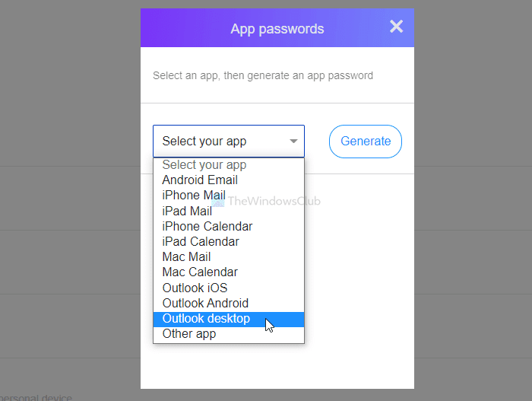Select Outlook iOS entry
The image size is (532, 401).
pyautogui.click(x=229, y=288)
